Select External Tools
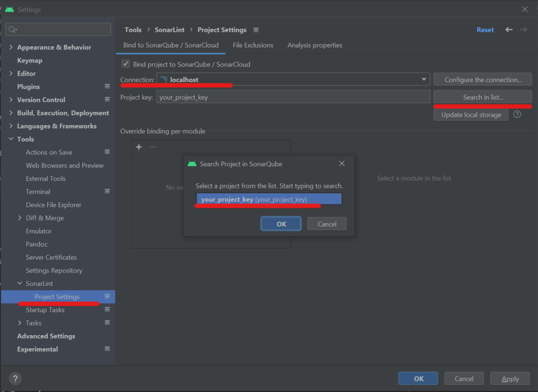The width and height of the screenshot is (538, 392). pos(46,179)
